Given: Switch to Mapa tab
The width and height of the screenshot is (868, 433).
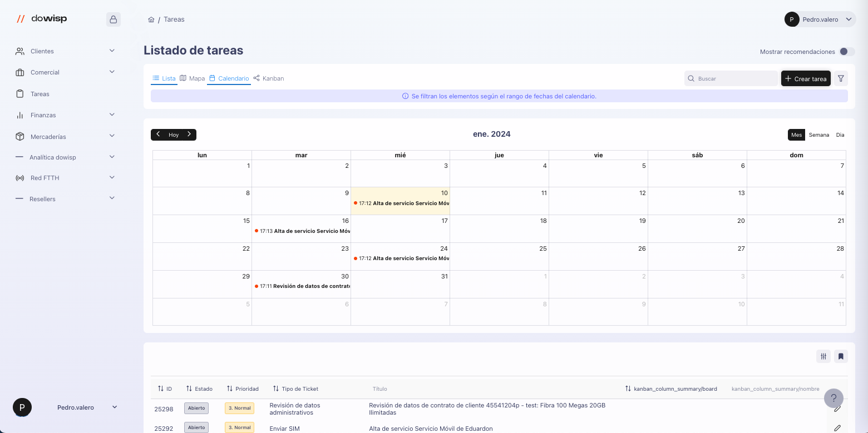Looking at the screenshot, I should pos(192,78).
